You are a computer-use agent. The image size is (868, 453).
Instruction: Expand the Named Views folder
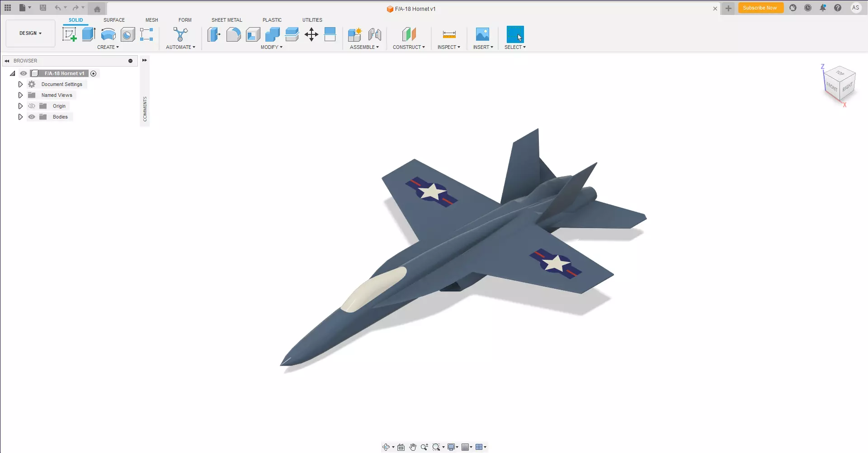(20, 95)
